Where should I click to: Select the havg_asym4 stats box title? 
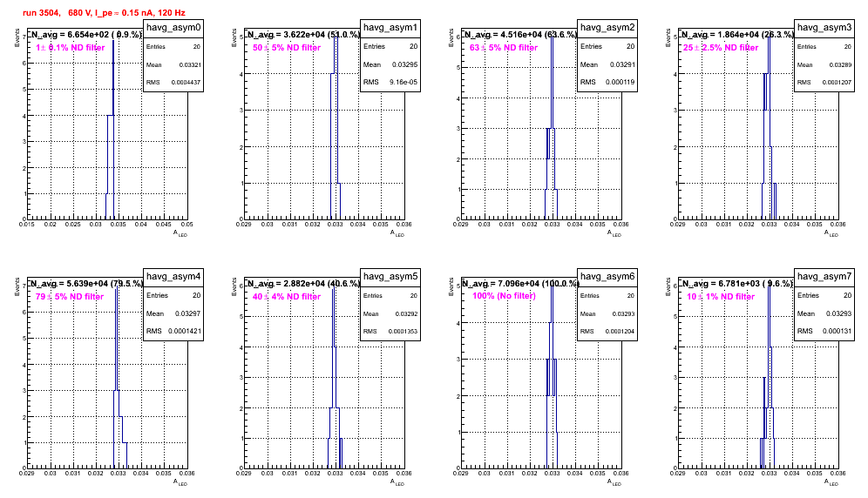(173, 277)
